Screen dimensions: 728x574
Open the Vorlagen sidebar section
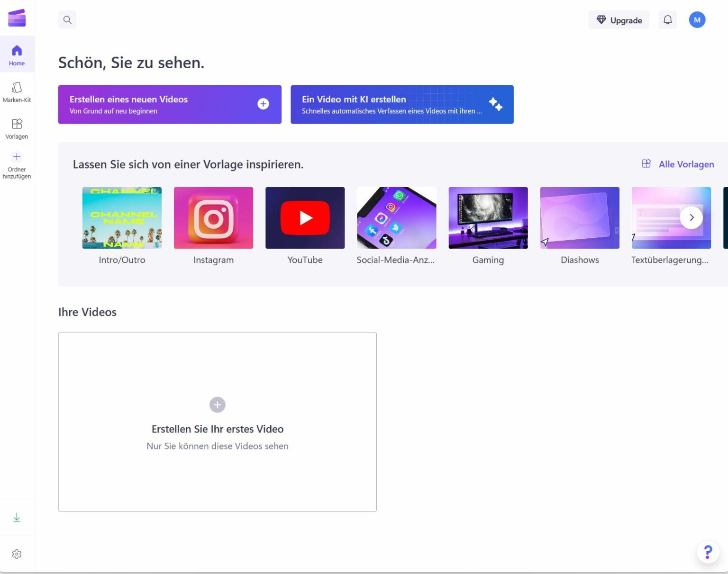click(17, 128)
